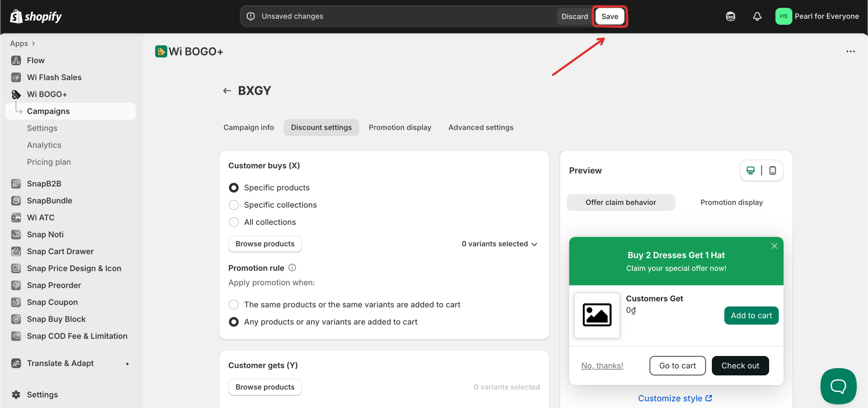Image resolution: width=868 pixels, height=408 pixels.
Task: Click the Customers Get product image placeholder
Action: (596, 315)
